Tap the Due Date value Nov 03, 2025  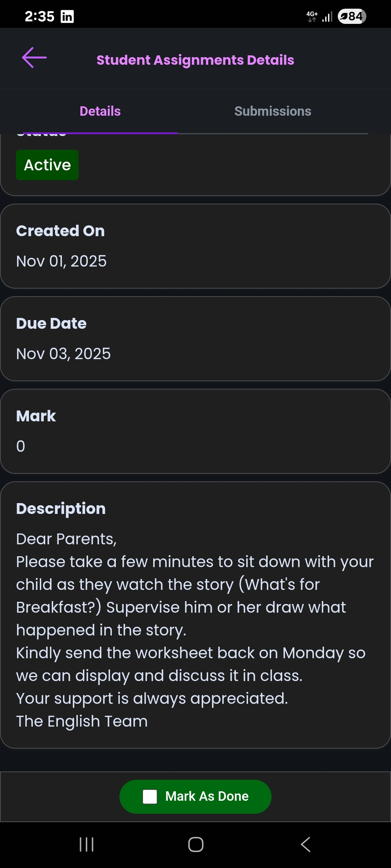point(63,354)
